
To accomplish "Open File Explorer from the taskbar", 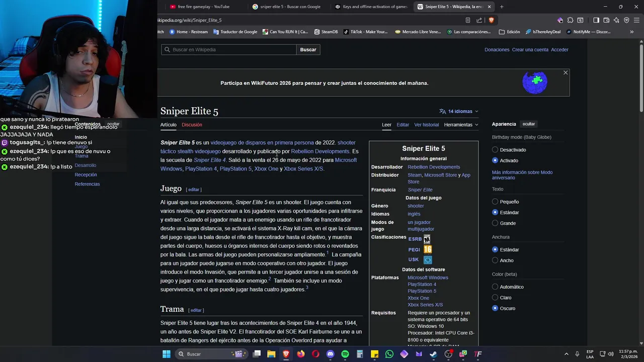I will click(x=271, y=354).
